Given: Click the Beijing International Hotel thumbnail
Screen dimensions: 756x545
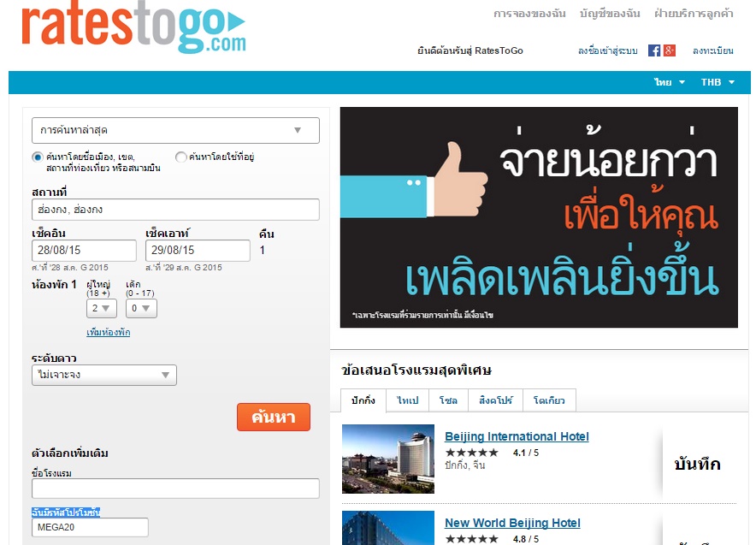Looking at the screenshot, I should coord(388,459).
